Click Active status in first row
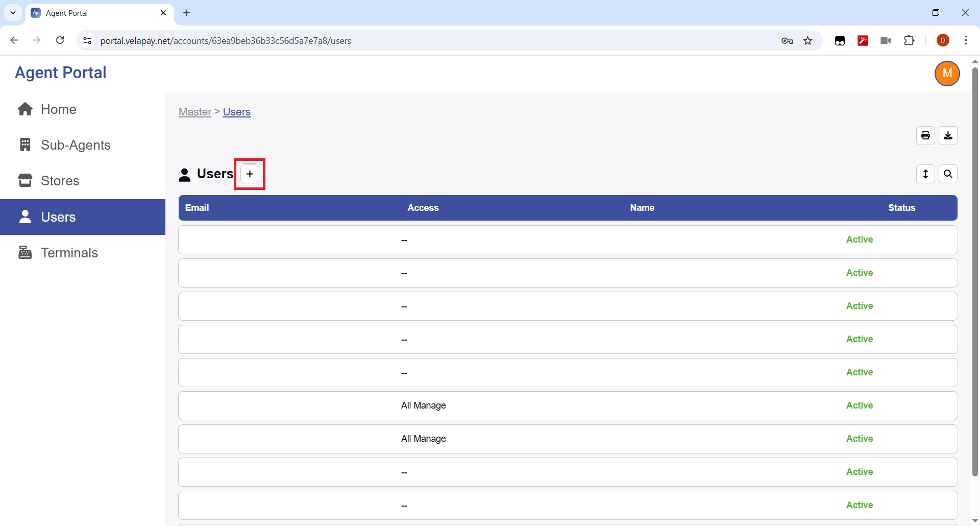This screenshot has height=526, width=980. (x=860, y=240)
